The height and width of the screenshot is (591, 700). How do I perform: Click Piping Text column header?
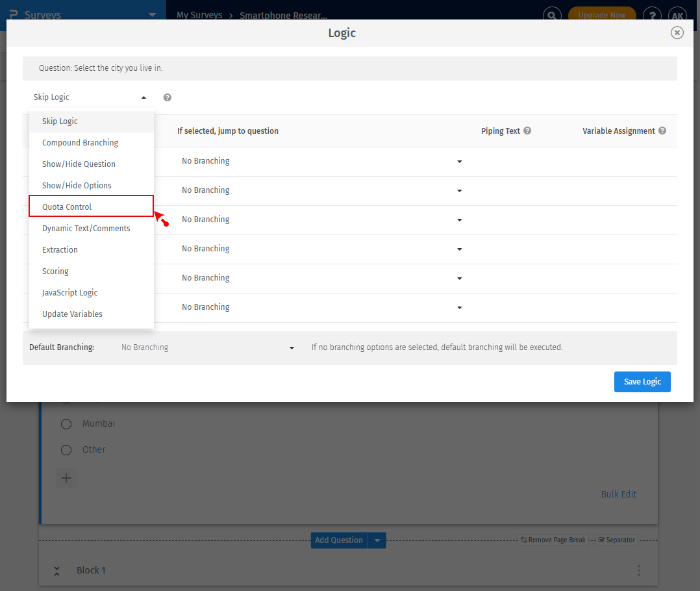(x=501, y=131)
